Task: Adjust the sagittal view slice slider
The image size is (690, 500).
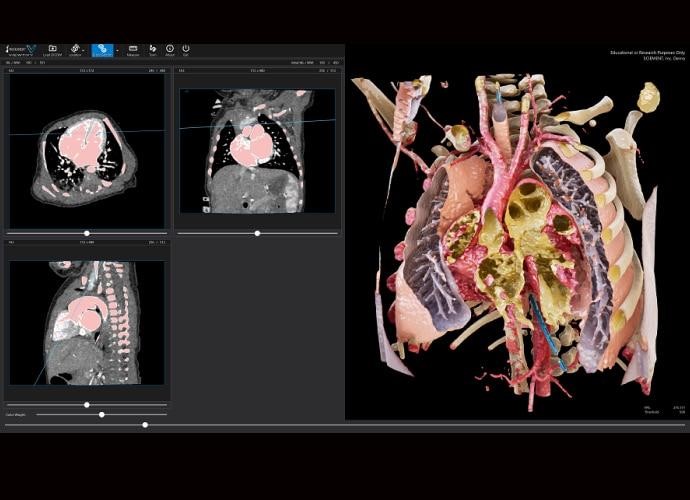Action: (x=87, y=404)
